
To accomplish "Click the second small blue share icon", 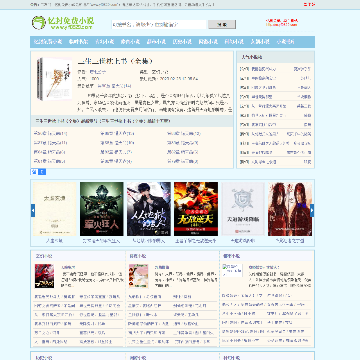I will click(42, 172).
